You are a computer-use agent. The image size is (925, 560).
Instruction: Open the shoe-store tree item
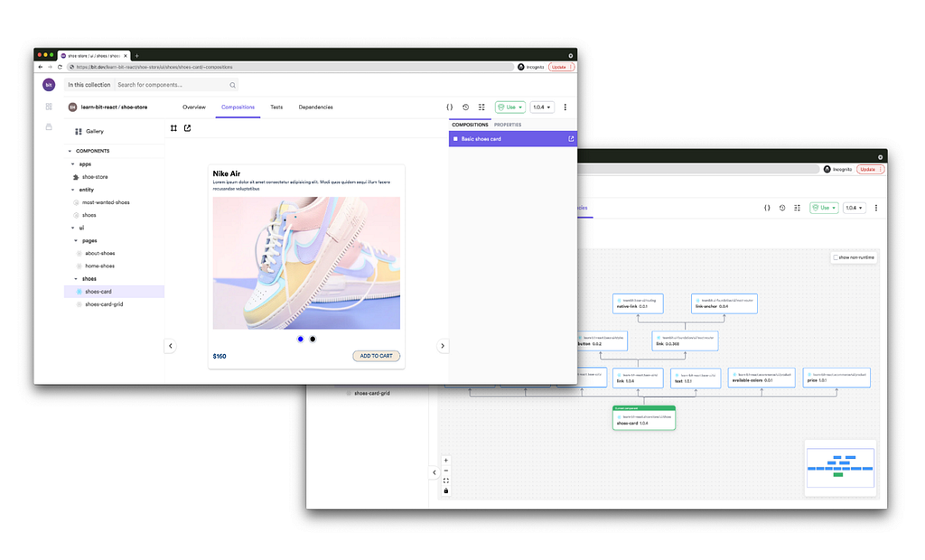(94, 177)
